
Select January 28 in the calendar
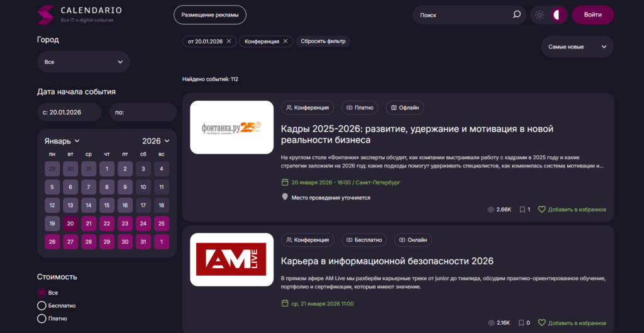coord(89,242)
